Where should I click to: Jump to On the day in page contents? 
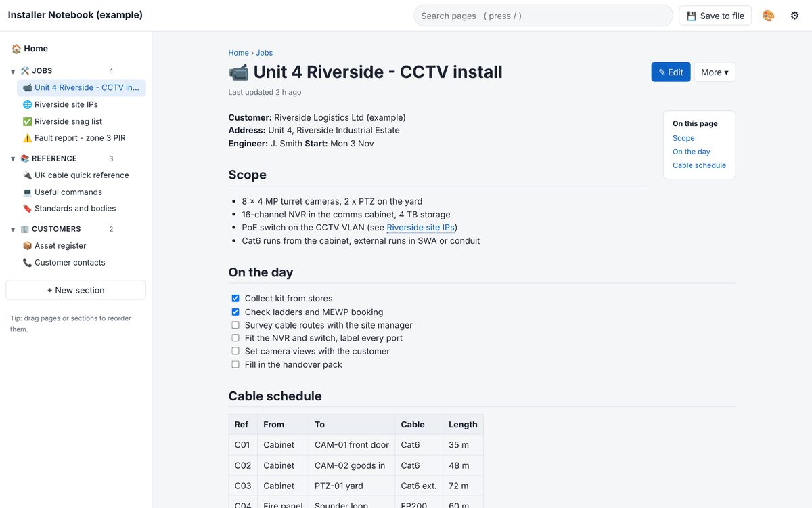pyautogui.click(x=692, y=152)
